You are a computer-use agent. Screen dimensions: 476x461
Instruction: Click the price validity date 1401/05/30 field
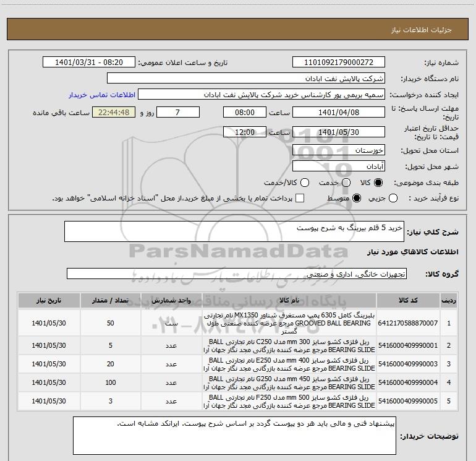339,132
